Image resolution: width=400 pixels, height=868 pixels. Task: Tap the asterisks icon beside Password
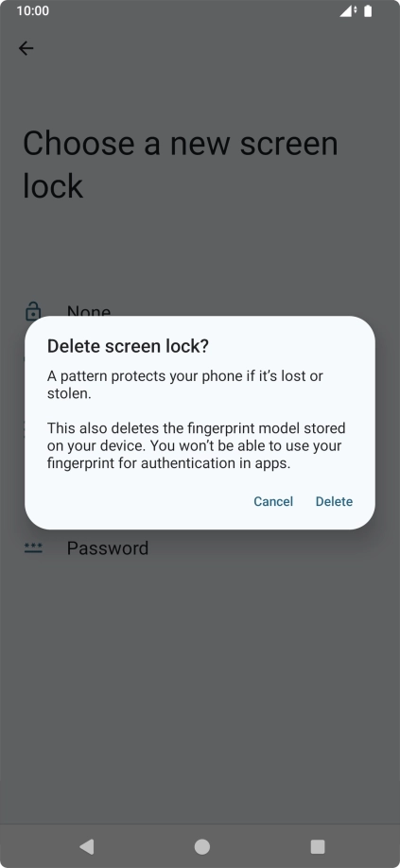(33, 548)
